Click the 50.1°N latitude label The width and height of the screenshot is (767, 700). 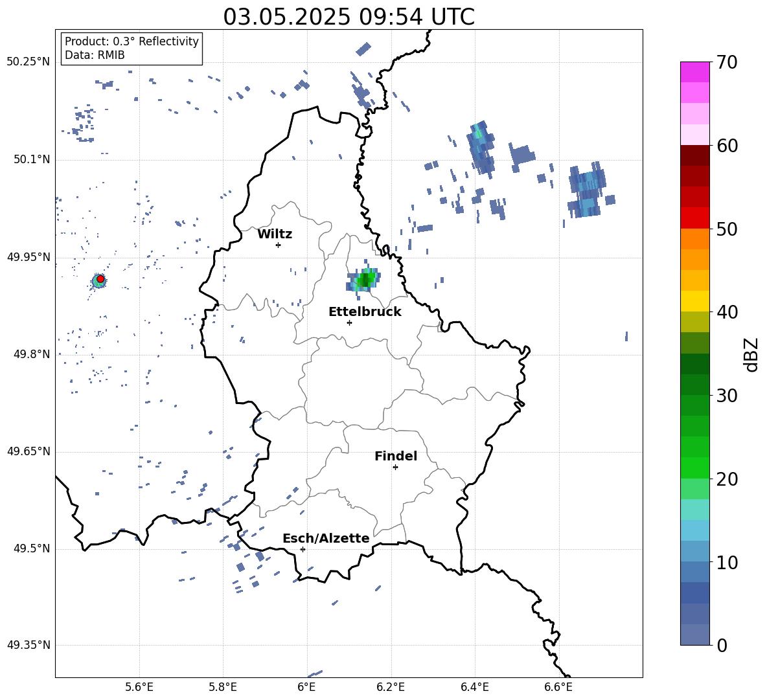coord(31,160)
